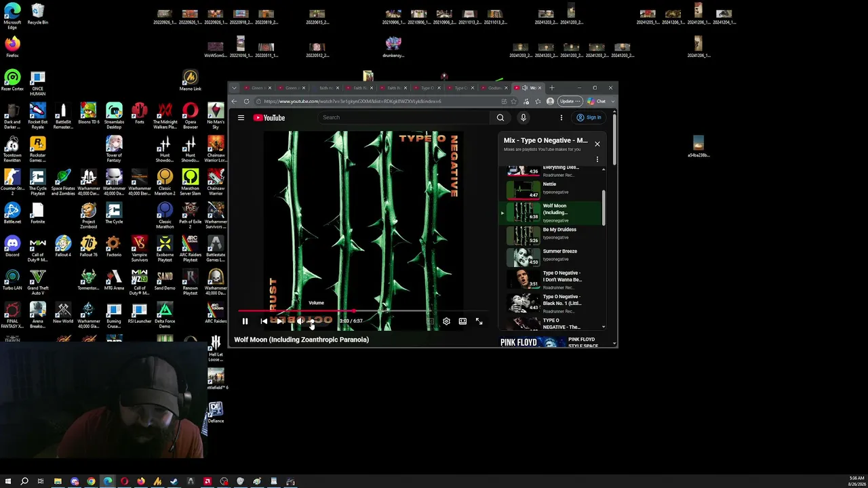
Task: Open a new browser tab
Action: [552, 87]
